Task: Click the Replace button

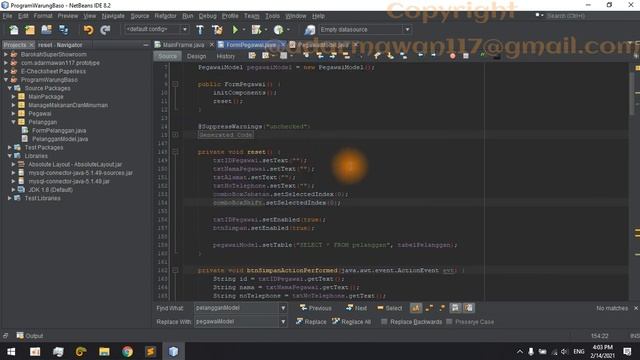Action: click(311, 322)
